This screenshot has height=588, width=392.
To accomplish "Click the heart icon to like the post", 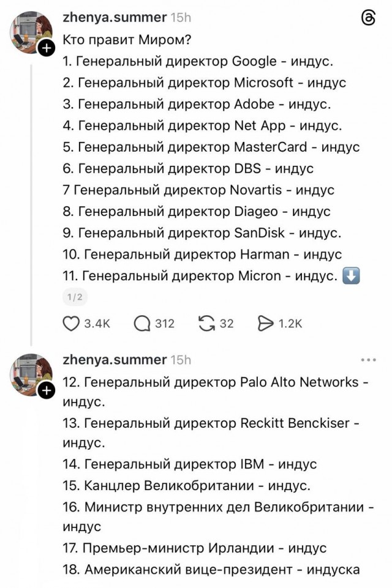I will pos(71,324).
